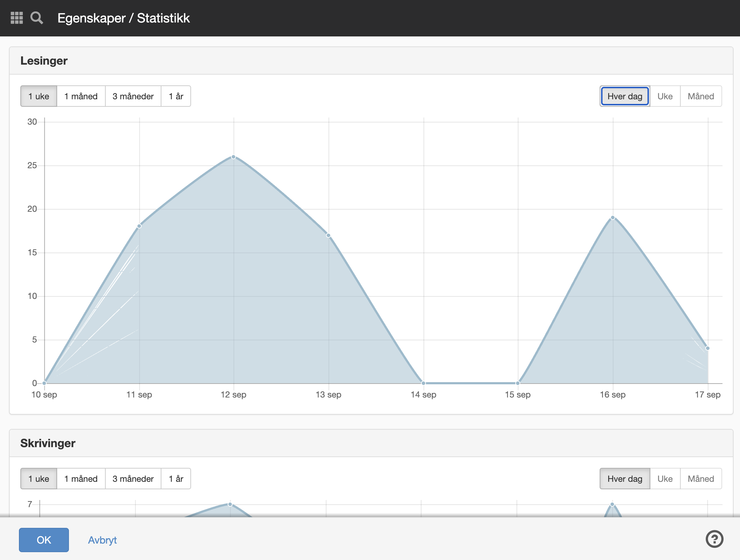
Task: Click the Skrivinger section heading
Action: point(48,443)
